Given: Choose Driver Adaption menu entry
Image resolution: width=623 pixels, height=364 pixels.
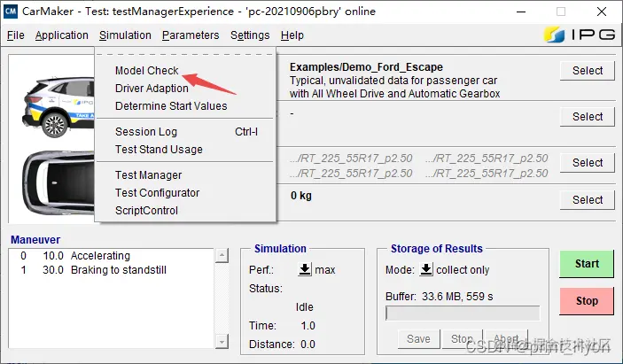Looking at the screenshot, I should [x=152, y=89].
